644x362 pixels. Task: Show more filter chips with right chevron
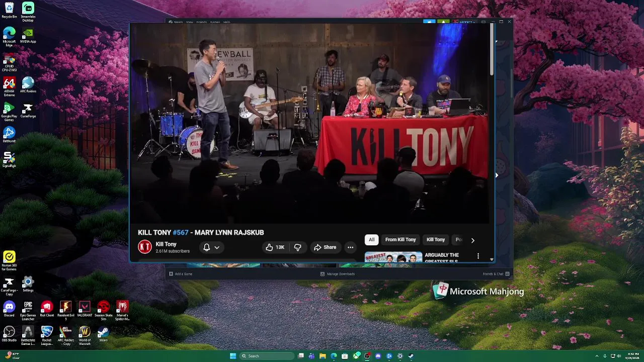(x=472, y=240)
